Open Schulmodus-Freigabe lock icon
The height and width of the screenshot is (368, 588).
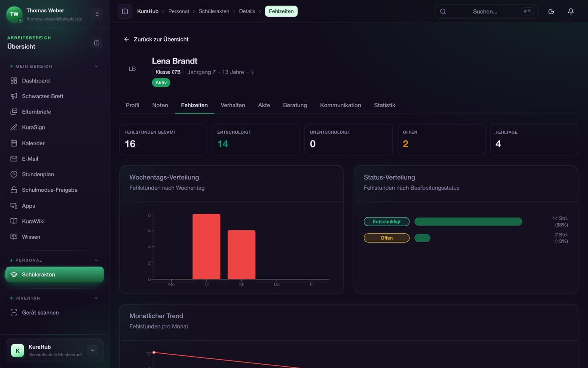pyautogui.click(x=14, y=190)
